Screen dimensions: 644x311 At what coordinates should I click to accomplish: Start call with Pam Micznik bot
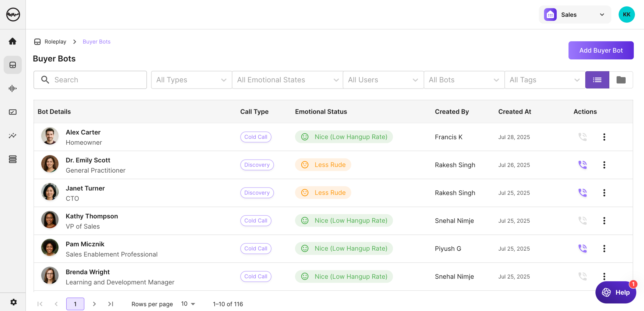coord(582,249)
